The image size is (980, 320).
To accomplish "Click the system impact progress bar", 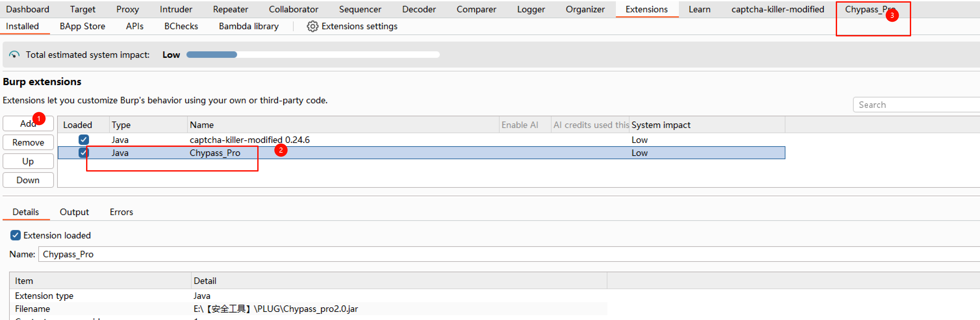I will pyautogui.click(x=313, y=55).
